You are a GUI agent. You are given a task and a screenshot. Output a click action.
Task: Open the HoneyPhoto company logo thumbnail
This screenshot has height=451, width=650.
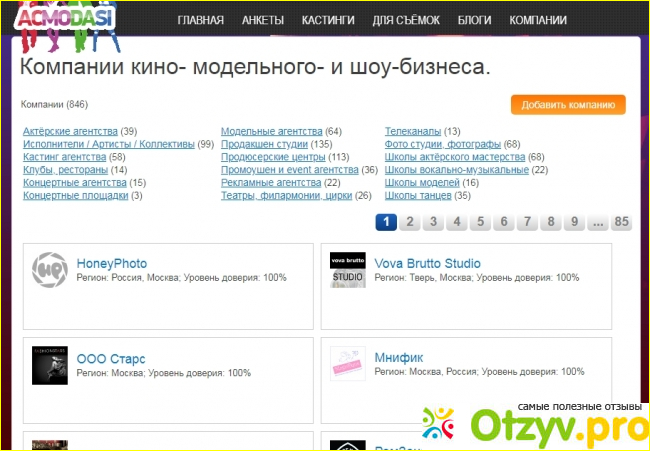49,270
